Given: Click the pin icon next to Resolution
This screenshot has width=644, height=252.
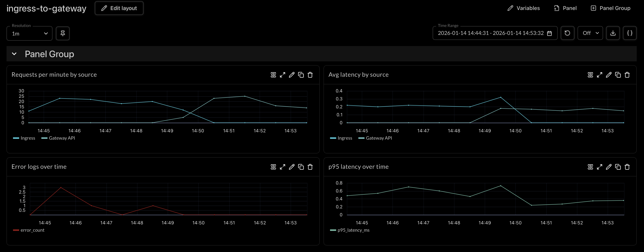Looking at the screenshot, I should click(x=62, y=33).
